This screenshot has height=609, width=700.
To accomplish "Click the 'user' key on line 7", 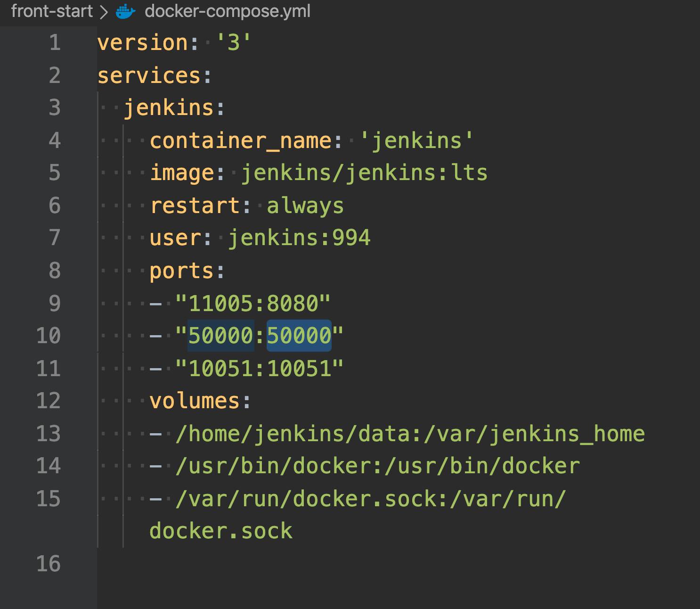I will [175, 238].
